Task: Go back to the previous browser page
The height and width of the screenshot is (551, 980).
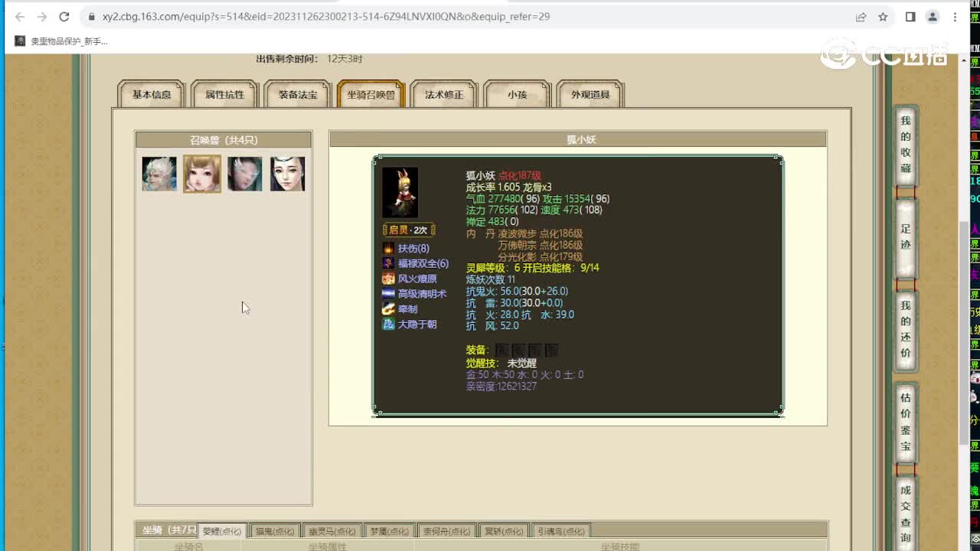Action: click(20, 16)
